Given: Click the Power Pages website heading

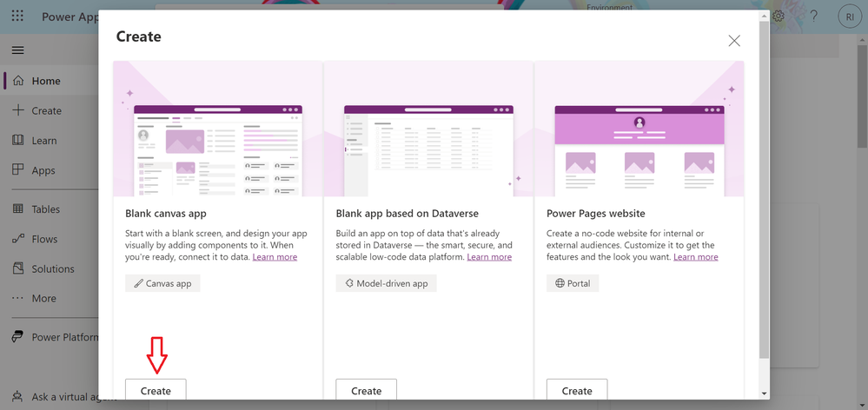Looking at the screenshot, I should pos(596,214).
